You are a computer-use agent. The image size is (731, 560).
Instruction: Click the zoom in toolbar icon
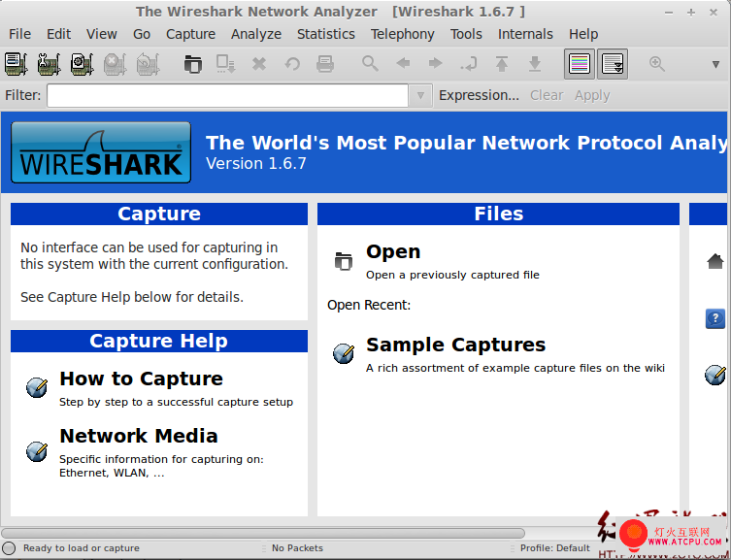point(657,64)
